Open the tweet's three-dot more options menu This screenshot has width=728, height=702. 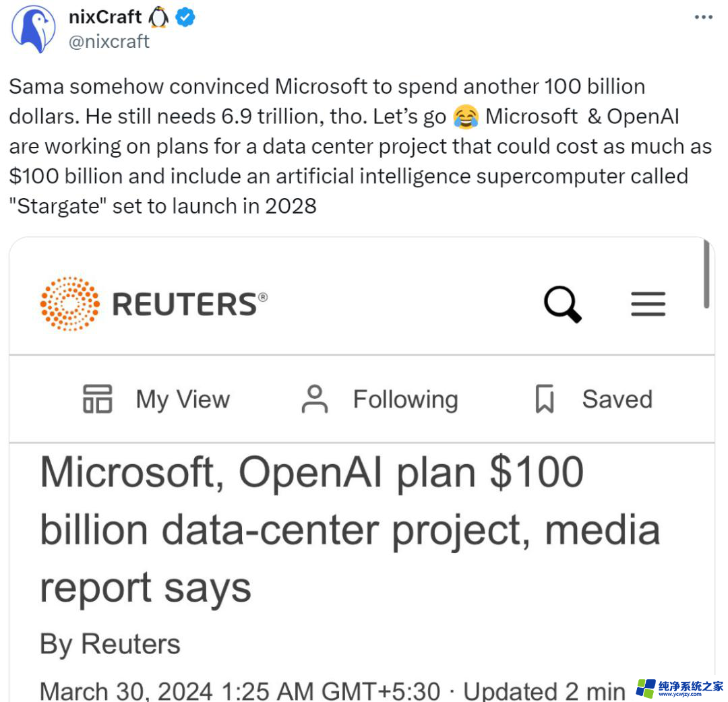(x=703, y=17)
